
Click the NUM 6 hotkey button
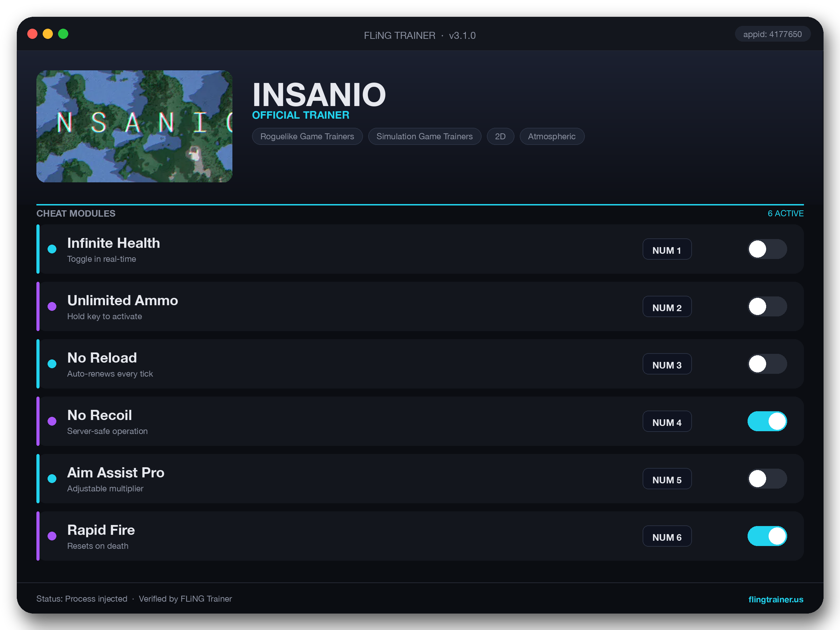tap(667, 536)
